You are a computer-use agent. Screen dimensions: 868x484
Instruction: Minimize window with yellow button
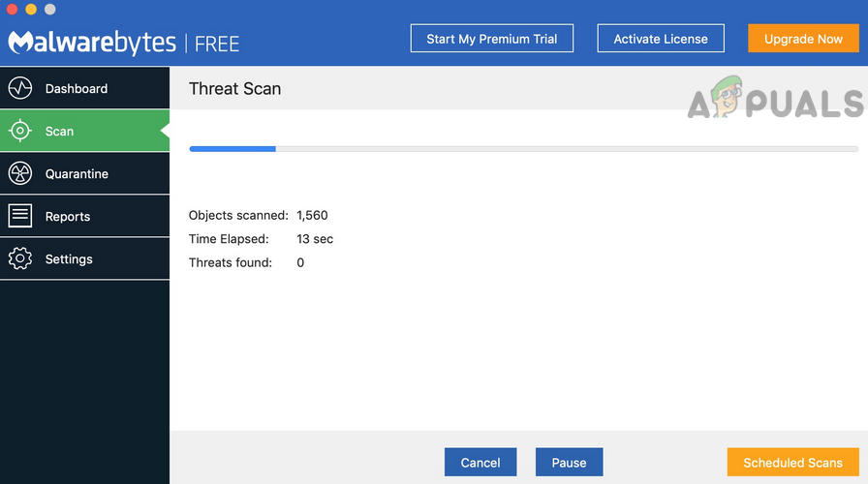pos(31,9)
